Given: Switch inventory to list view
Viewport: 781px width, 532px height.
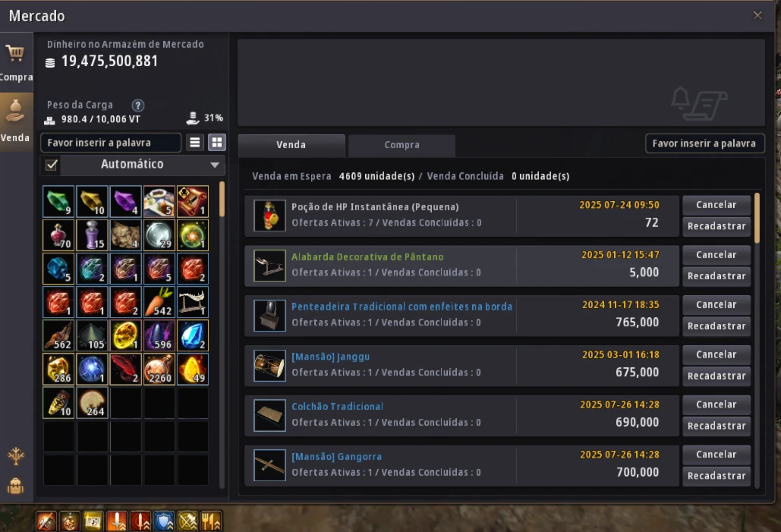Looking at the screenshot, I should [x=195, y=143].
